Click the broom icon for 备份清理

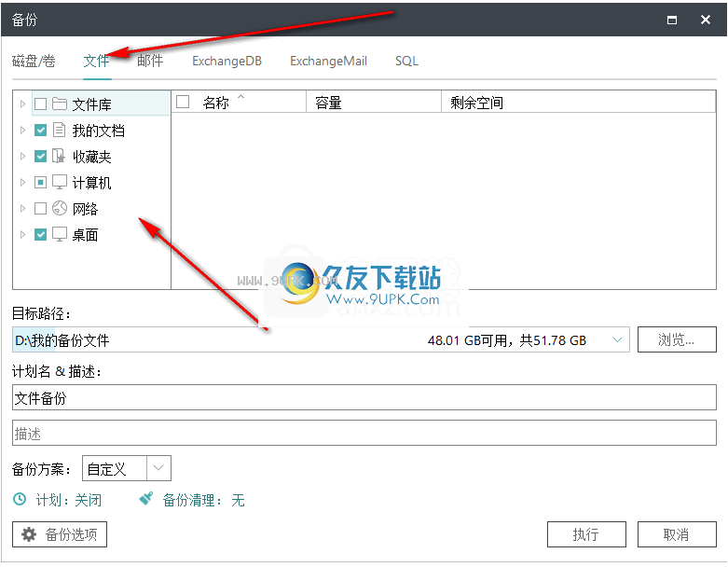[x=145, y=499]
